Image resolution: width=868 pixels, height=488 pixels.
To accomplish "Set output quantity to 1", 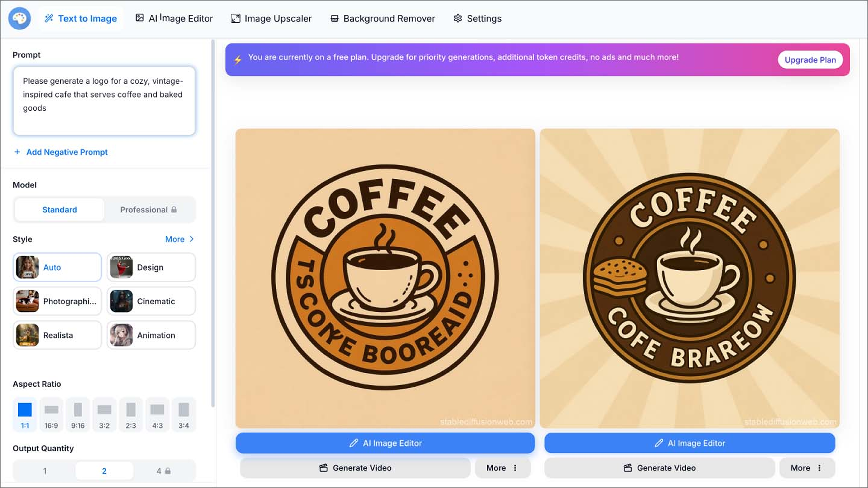I will pyautogui.click(x=45, y=471).
